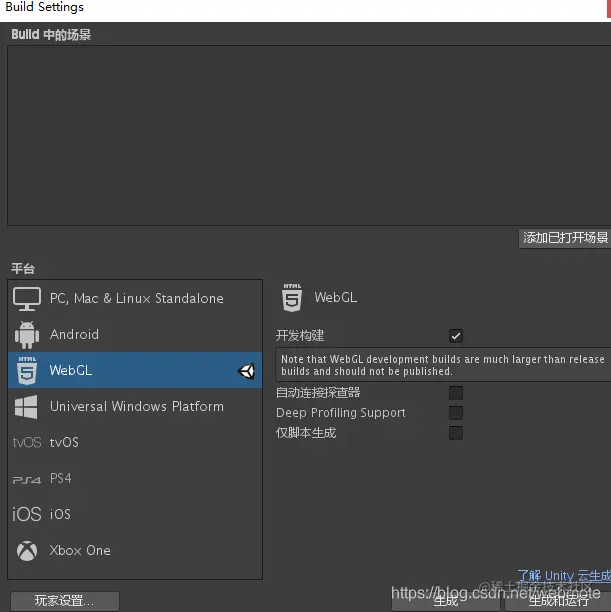Select the WebGL platform row
This screenshot has width=611, height=612.
click(135, 370)
